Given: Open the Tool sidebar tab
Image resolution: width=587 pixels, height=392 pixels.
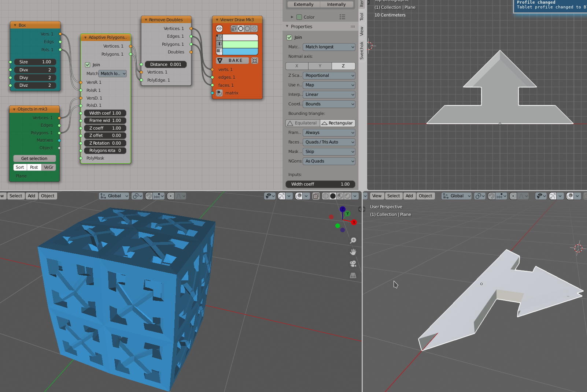Looking at the screenshot, I should (x=362, y=16).
